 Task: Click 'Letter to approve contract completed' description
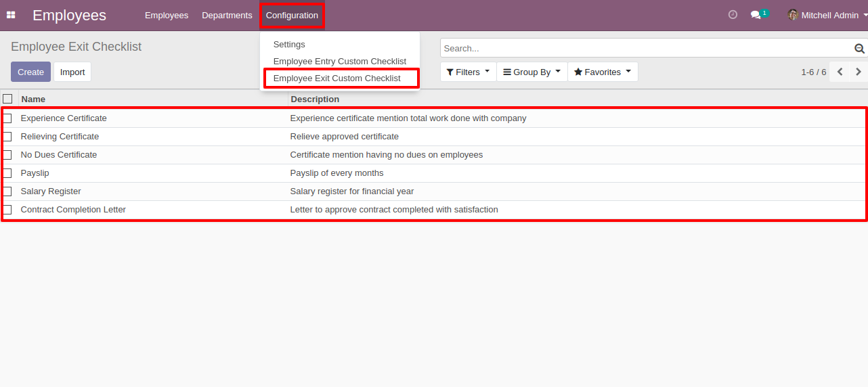tap(394, 210)
